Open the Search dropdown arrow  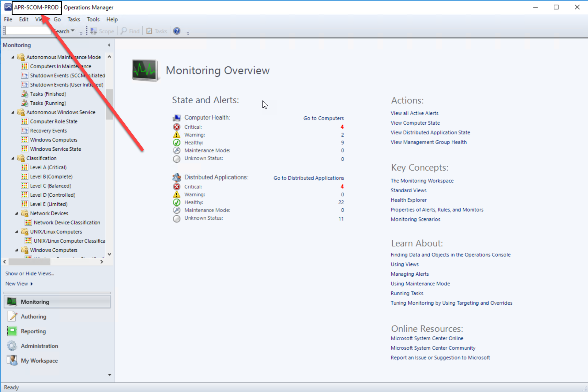(73, 31)
